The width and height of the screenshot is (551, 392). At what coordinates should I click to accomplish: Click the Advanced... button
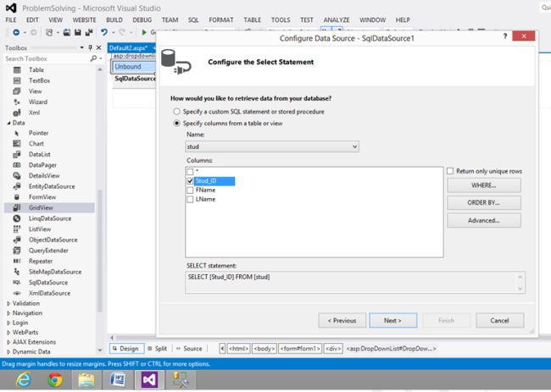(484, 220)
